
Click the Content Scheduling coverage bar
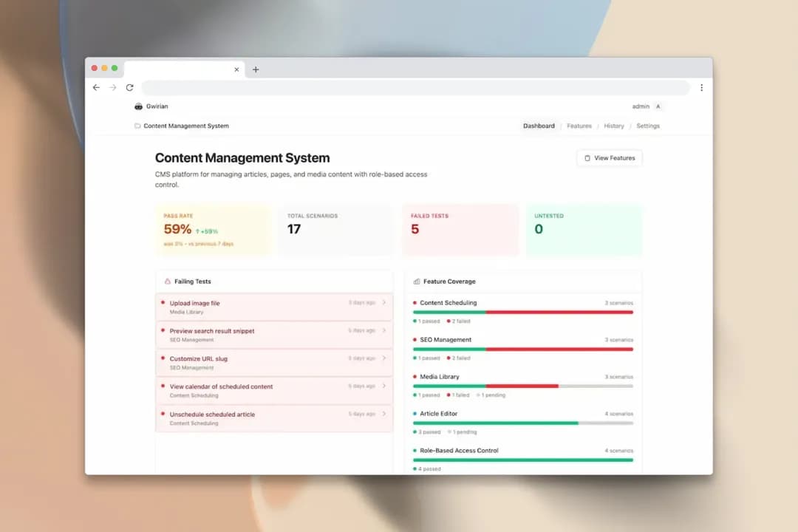(x=523, y=312)
